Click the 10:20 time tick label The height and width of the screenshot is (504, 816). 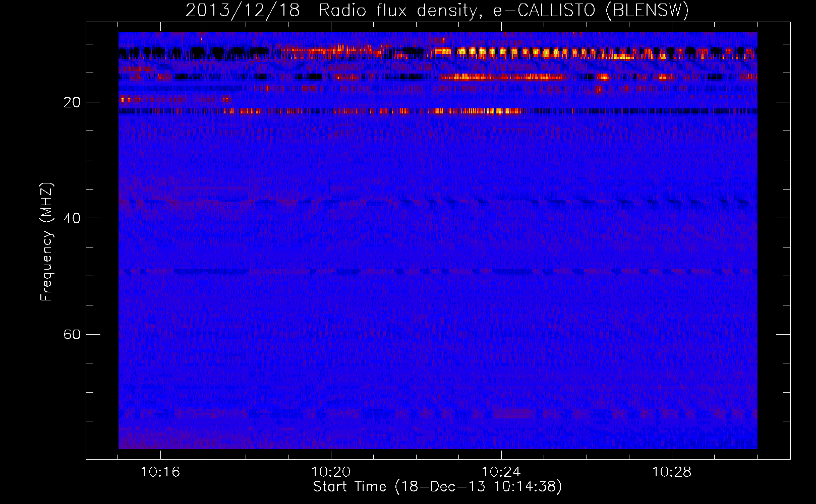click(x=331, y=472)
